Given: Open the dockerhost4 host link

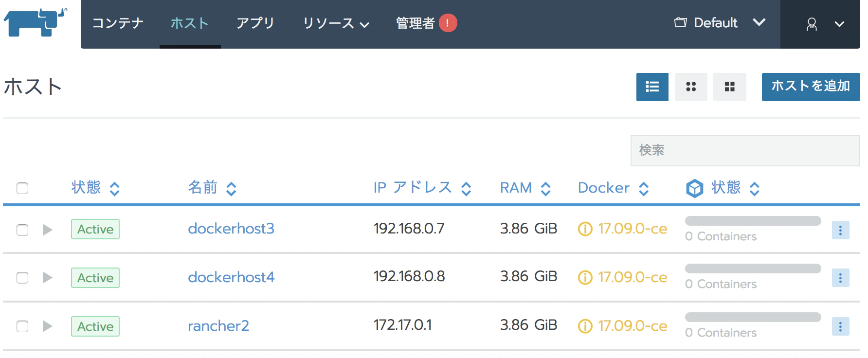Looking at the screenshot, I should tap(231, 277).
